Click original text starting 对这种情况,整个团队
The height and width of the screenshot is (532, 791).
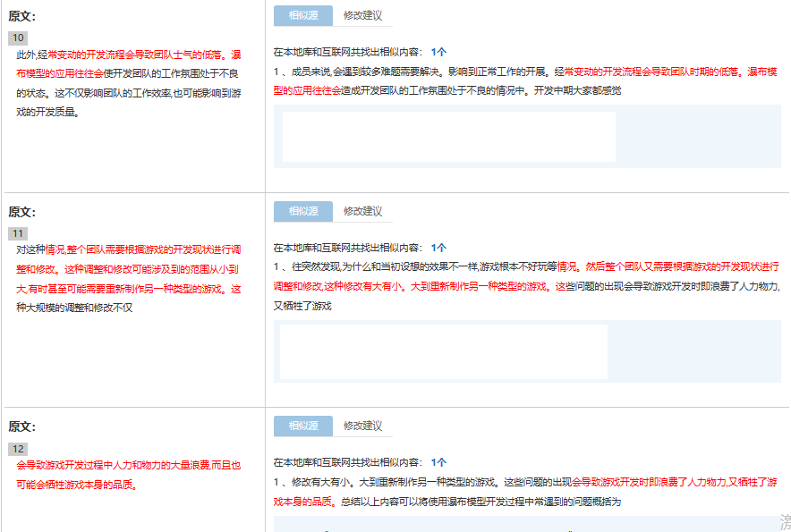point(125,250)
